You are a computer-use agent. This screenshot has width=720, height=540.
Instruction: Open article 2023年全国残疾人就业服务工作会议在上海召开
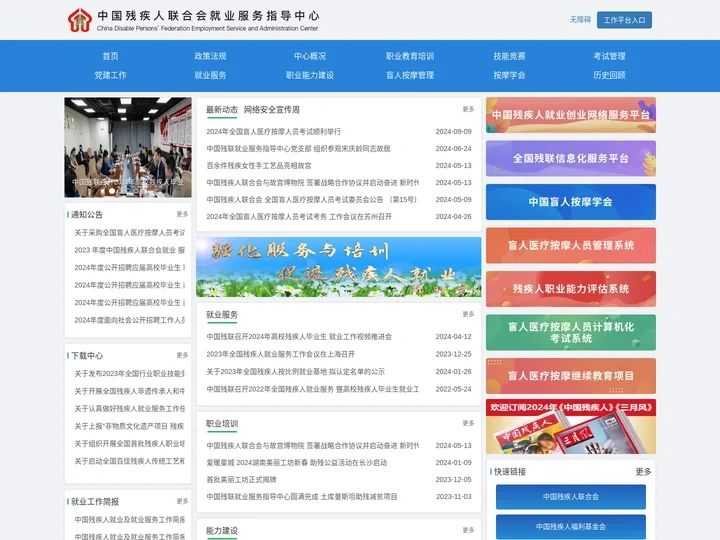[281, 354]
